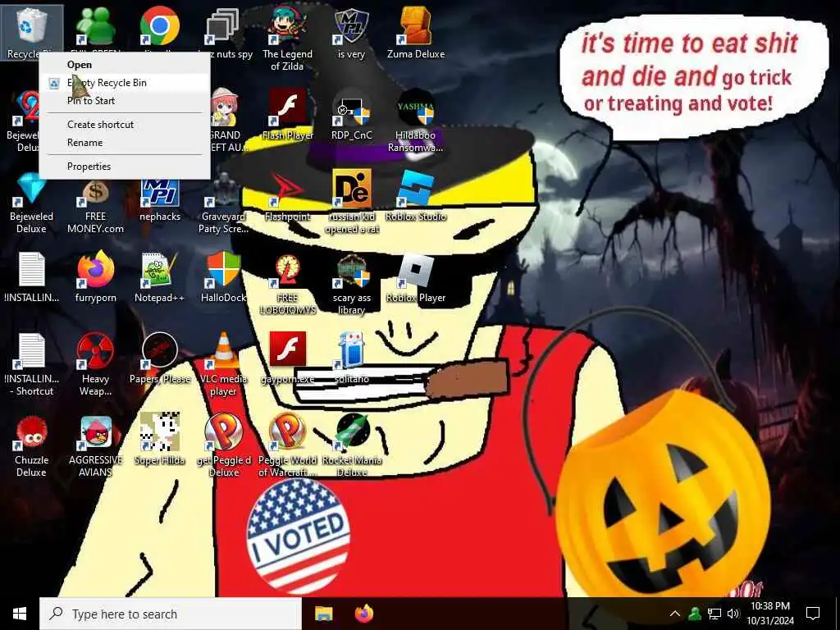The height and width of the screenshot is (630, 840).
Task: Click the green user tray icon
Action: (695, 614)
